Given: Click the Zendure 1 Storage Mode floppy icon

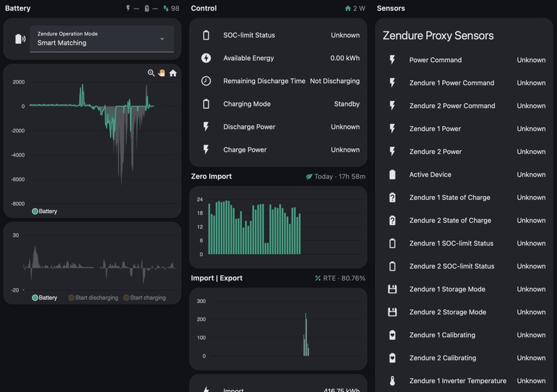Looking at the screenshot, I should 392,289.
